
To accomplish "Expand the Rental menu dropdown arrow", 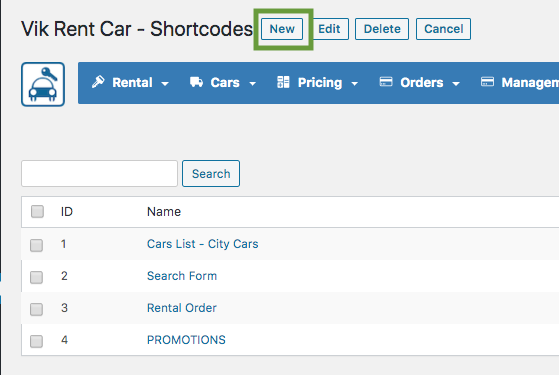I will pos(165,84).
